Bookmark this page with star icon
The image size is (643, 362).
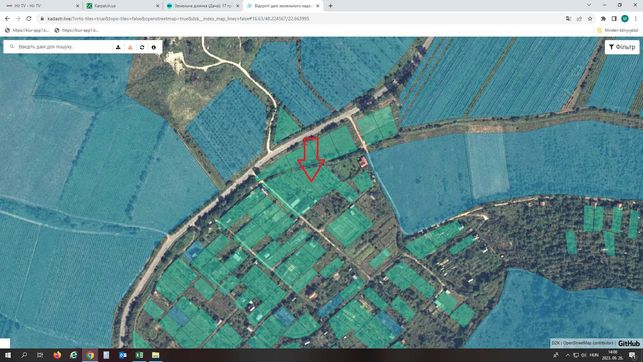click(590, 18)
